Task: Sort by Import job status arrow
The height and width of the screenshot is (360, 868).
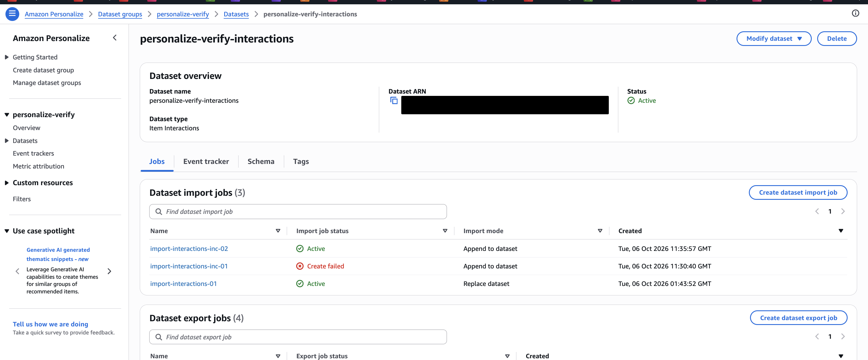Action: pyautogui.click(x=445, y=231)
